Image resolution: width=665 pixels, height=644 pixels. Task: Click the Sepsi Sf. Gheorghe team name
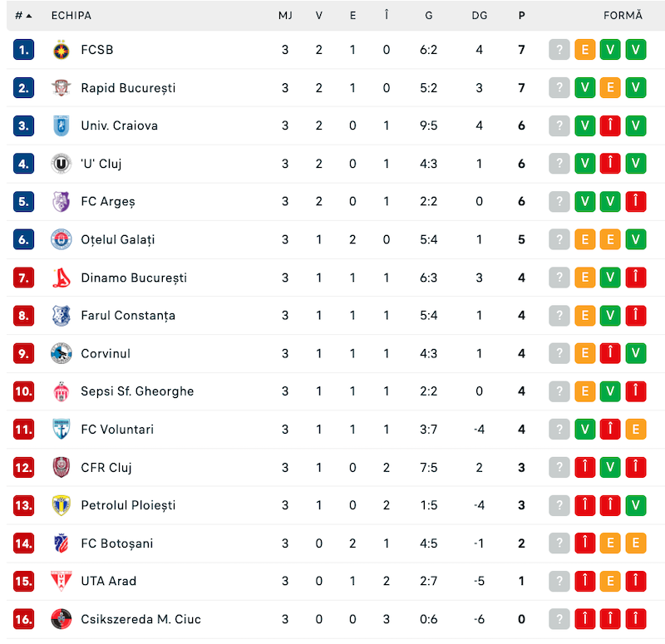pyautogui.click(x=137, y=391)
